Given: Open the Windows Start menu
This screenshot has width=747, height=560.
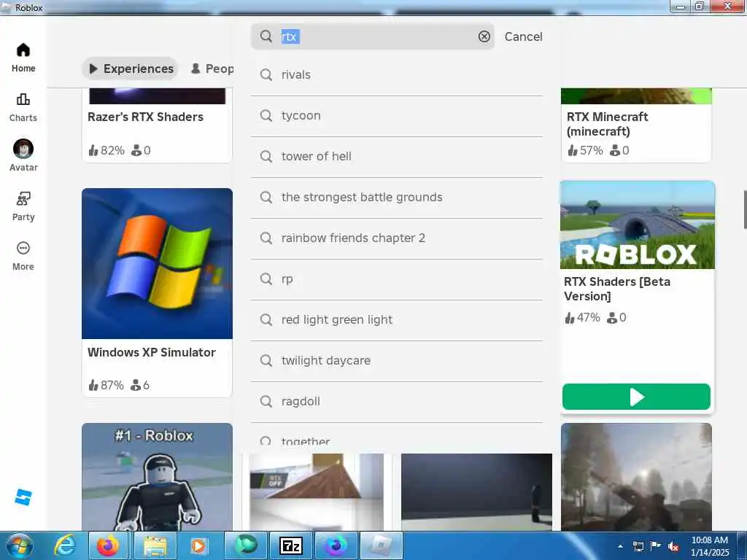Looking at the screenshot, I should click(19, 545).
